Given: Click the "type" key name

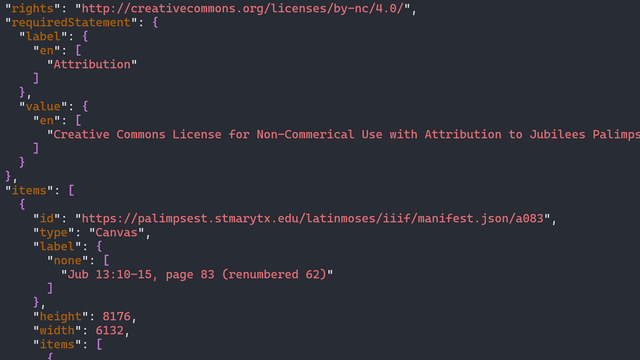Looking at the screenshot, I should [54, 232].
